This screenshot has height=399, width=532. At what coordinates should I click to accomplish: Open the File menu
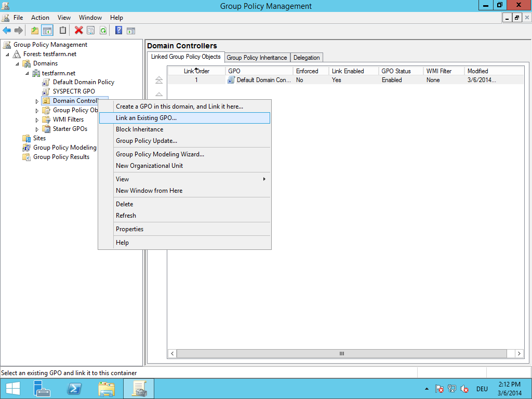18,18
